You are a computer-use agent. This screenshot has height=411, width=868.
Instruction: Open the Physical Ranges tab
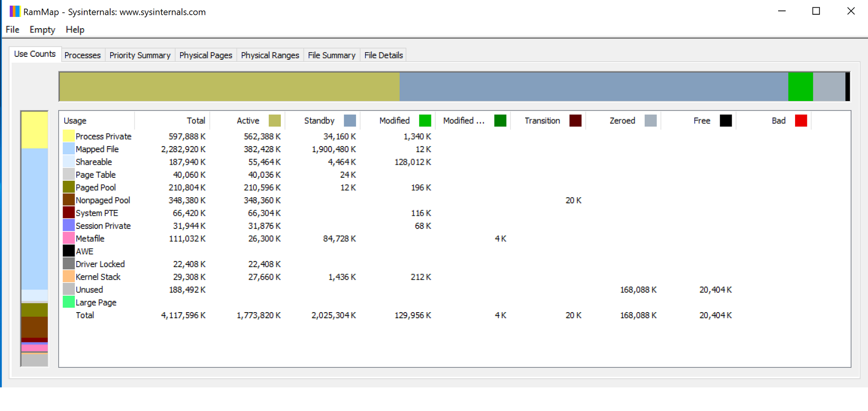[x=270, y=55]
